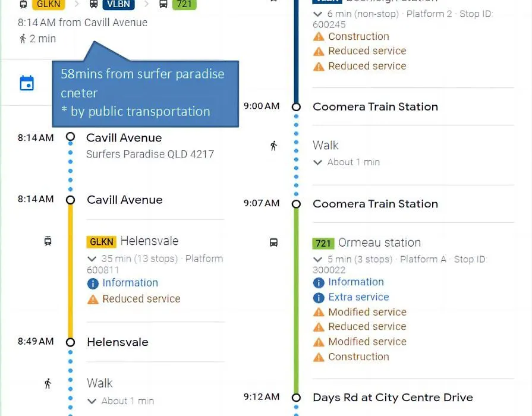Screen dimensions: 532x416
Task: Click the blue calendar schedule icon
Action: [x=27, y=83]
